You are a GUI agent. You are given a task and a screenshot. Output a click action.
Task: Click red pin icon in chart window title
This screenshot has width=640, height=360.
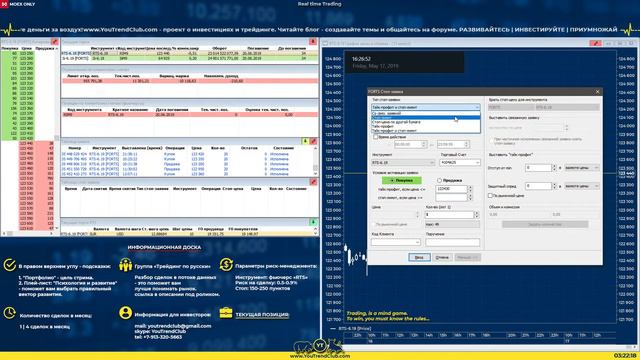595,43
